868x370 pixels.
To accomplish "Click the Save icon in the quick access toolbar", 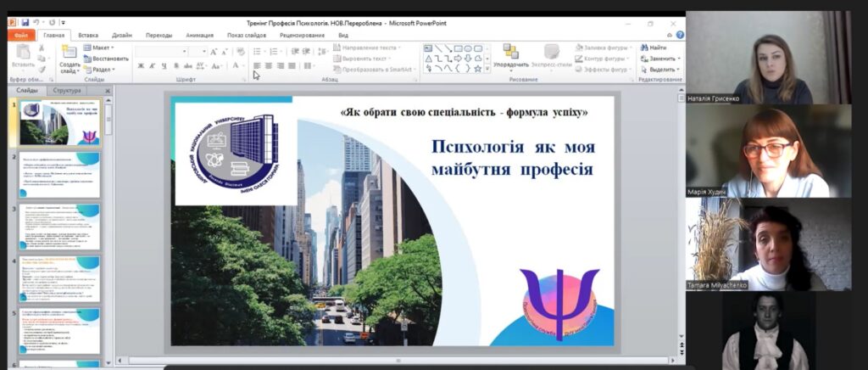I will click(25, 23).
